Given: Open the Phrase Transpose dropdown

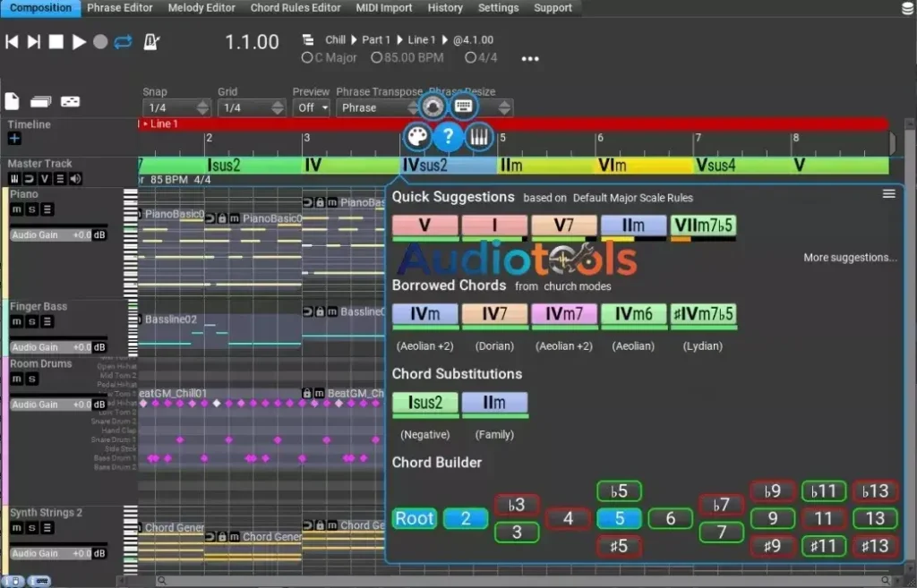Looking at the screenshot, I should point(377,107).
